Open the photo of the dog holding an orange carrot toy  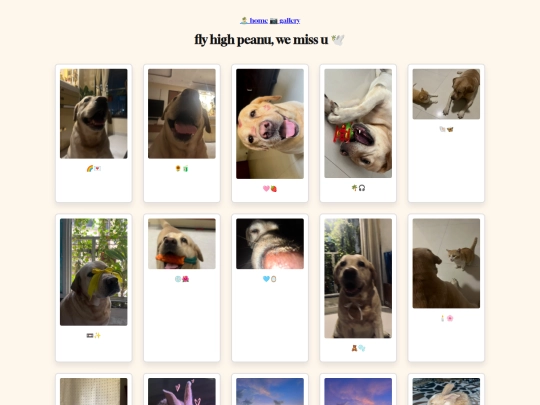pos(182,243)
